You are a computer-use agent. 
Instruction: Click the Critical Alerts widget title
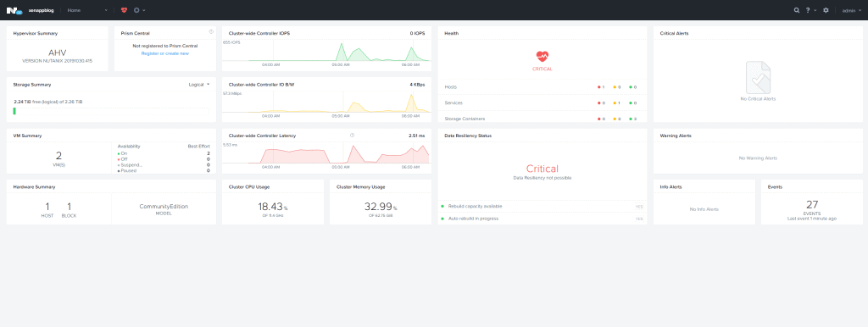tap(674, 33)
